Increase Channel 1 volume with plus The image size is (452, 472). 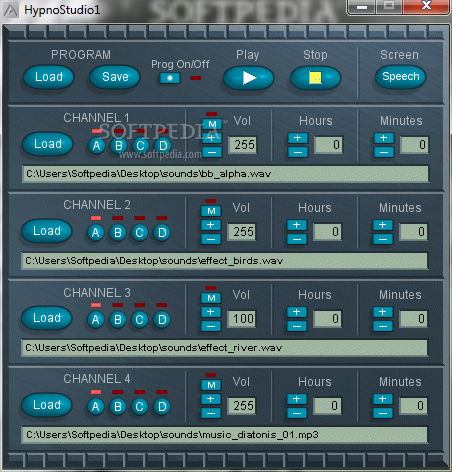[x=212, y=138]
